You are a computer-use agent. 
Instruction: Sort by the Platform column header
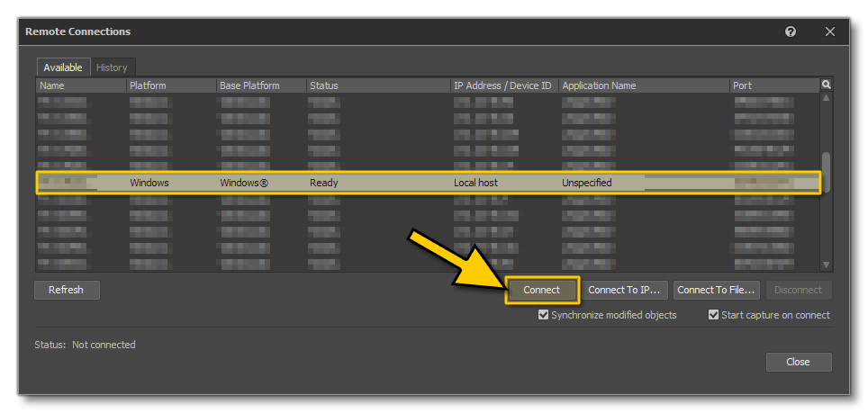click(x=171, y=85)
